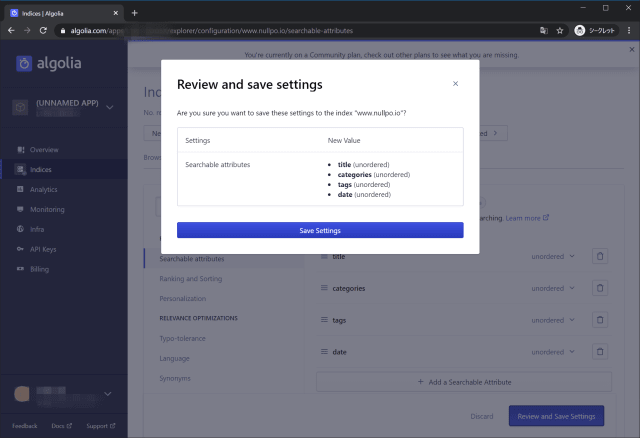Click the translate page icon
Image resolution: width=640 pixels, height=438 pixels.
pyautogui.click(x=544, y=31)
